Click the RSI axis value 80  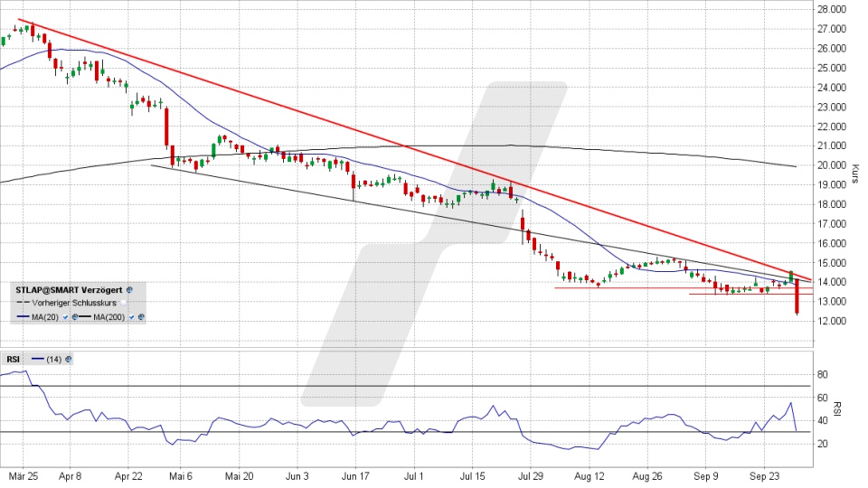tap(823, 375)
